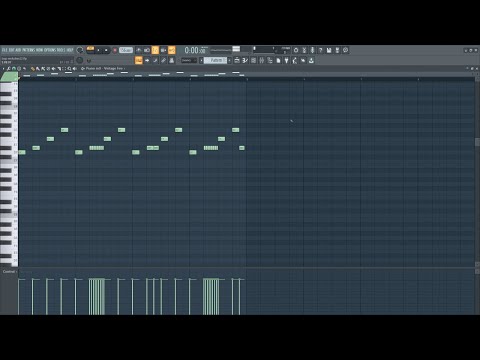Toggle the Pat/Song mode switch
The width and height of the screenshot is (480, 360).
[90, 50]
